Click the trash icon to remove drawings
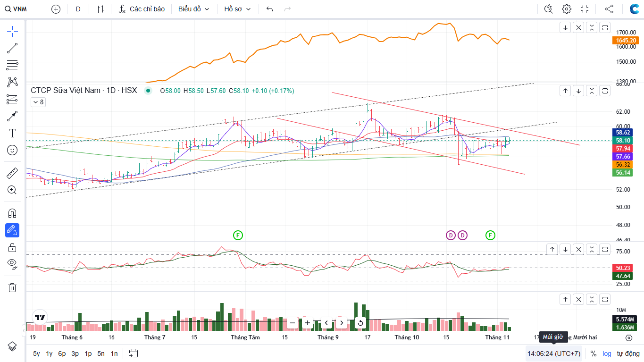The image size is (644, 362). pyautogui.click(x=12, y=287)
